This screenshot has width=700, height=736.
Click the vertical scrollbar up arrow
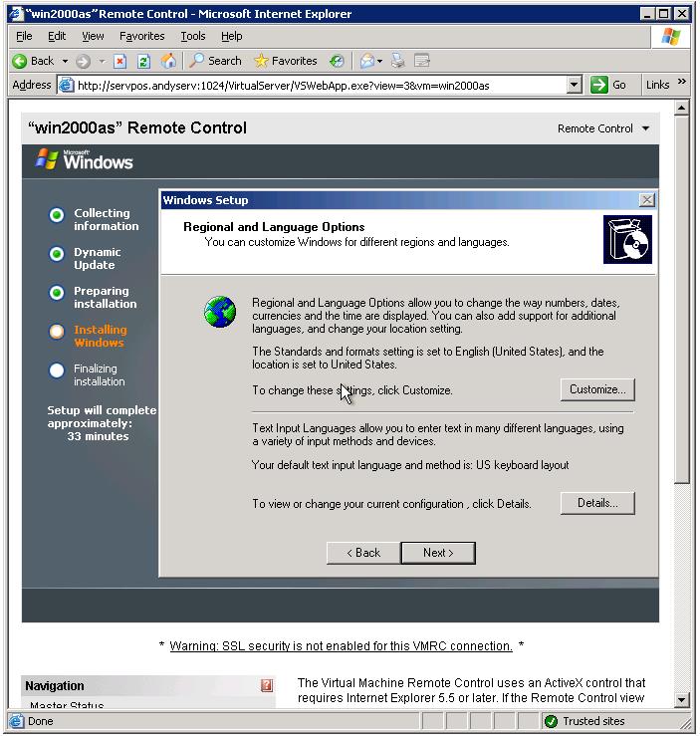[681, 108]
